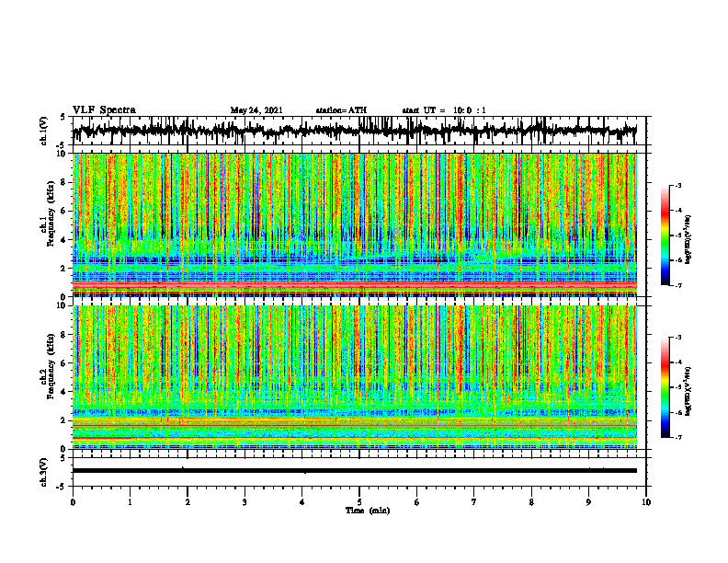The width and height of the screenshot is (728, 563).
Task: Click the 10 kHz tick on ch.2 frequency axis
Action: (x=62, y=305)
